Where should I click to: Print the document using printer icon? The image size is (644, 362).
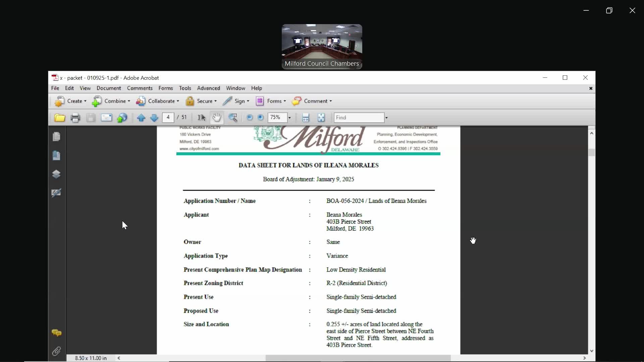(75, 118)
